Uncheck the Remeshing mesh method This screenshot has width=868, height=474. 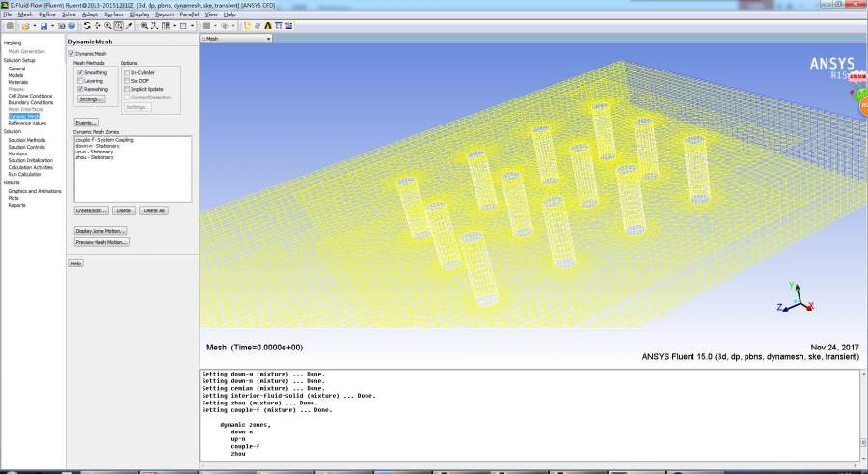click(80, 89)
